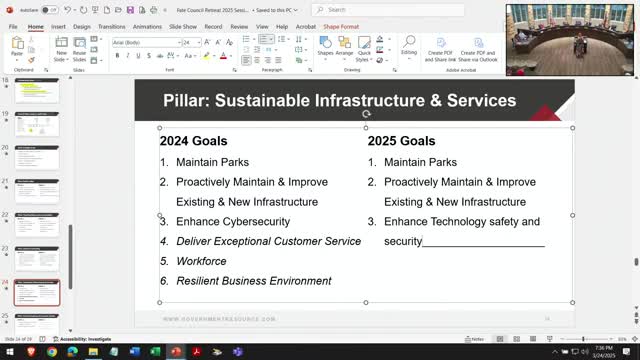Click the Paste clipboard icon
The image size is (640, 360).
(17, 43)
